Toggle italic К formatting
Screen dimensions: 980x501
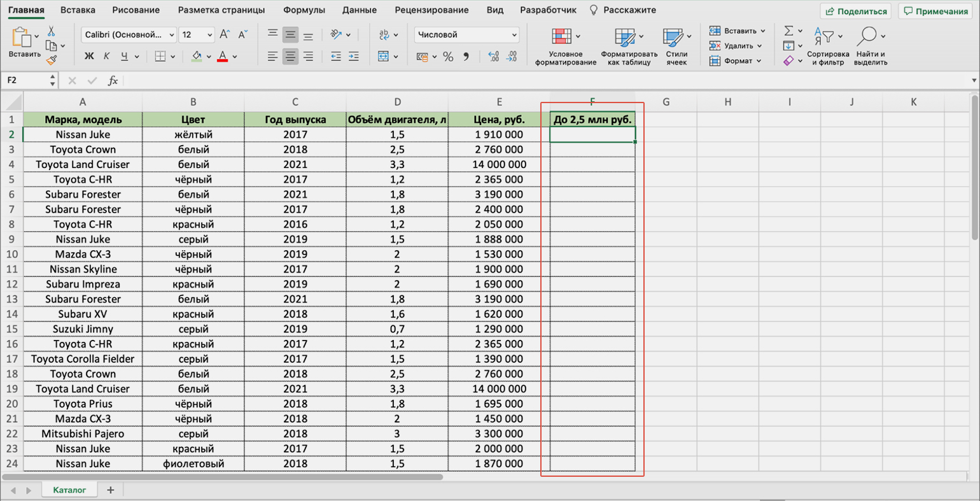click(106, 57)
